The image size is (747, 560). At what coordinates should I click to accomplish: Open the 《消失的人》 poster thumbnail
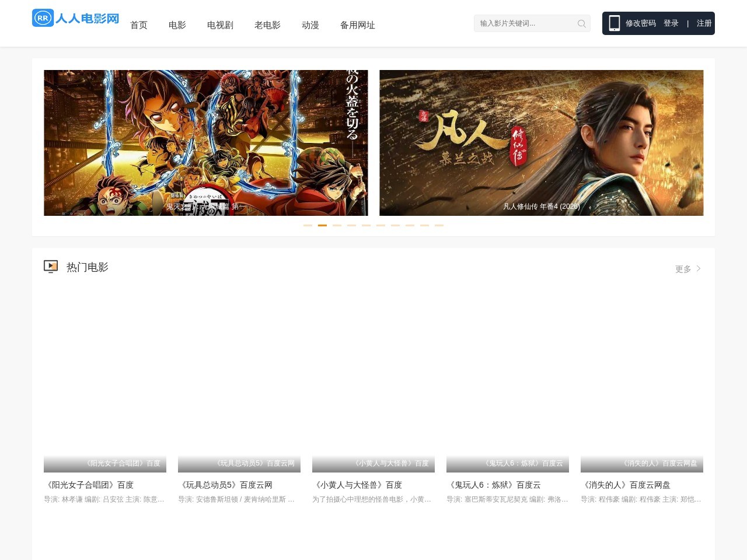642,379
